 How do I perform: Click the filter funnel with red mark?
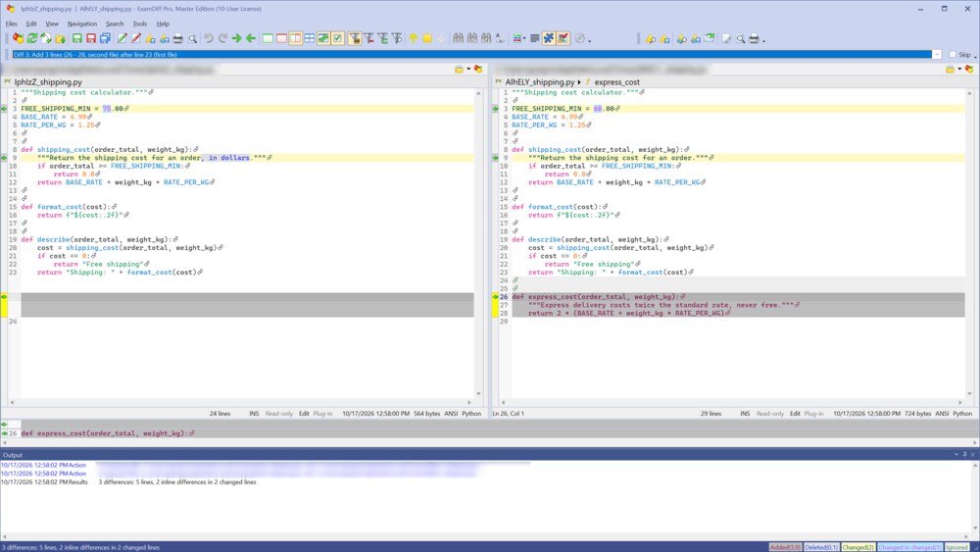368,39
